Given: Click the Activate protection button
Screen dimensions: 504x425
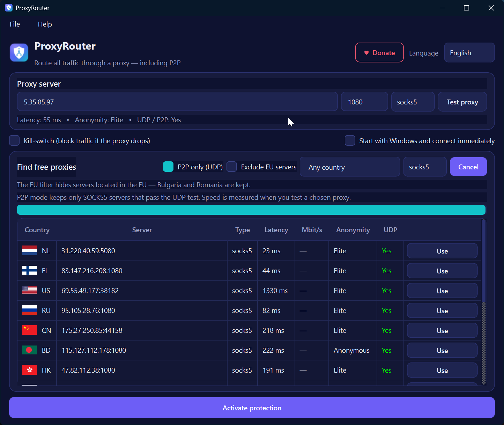Looking at the screenshot, I should coord(252,408).
